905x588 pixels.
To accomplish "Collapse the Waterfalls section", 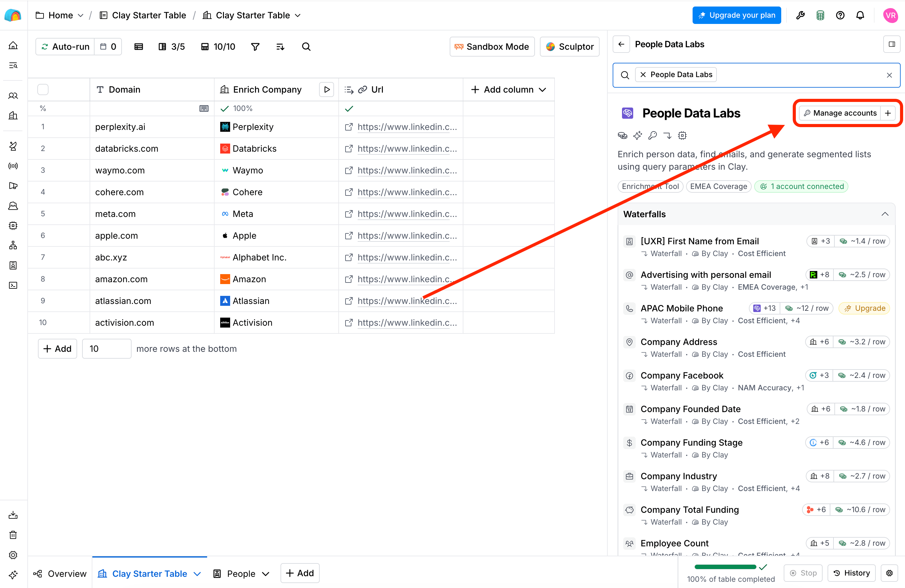I will (885, 214).
